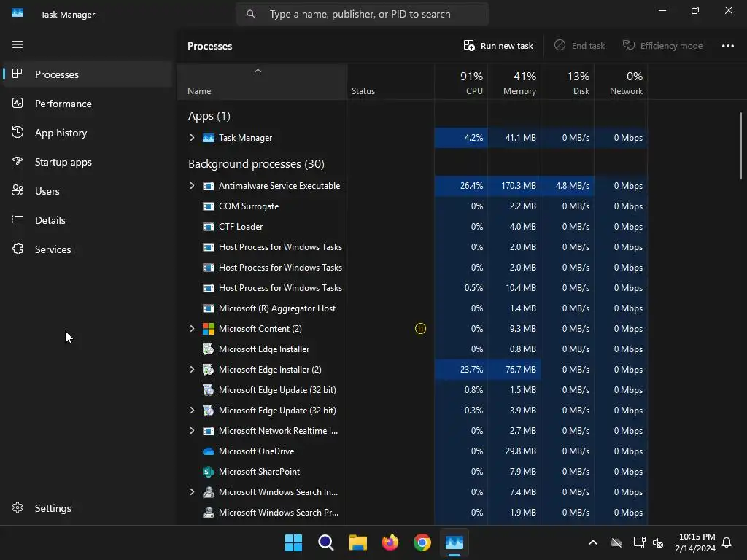The image size is (747, 560).
Task: Click the End task button
Action: (579, 46)
